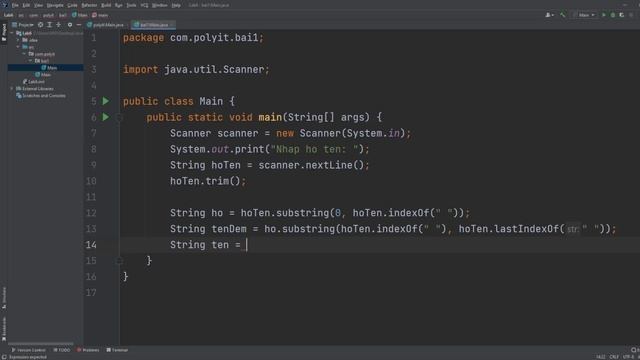Click the import java.util.Scanner line
The image size is (640, 360).
click(x=196, y=69)
